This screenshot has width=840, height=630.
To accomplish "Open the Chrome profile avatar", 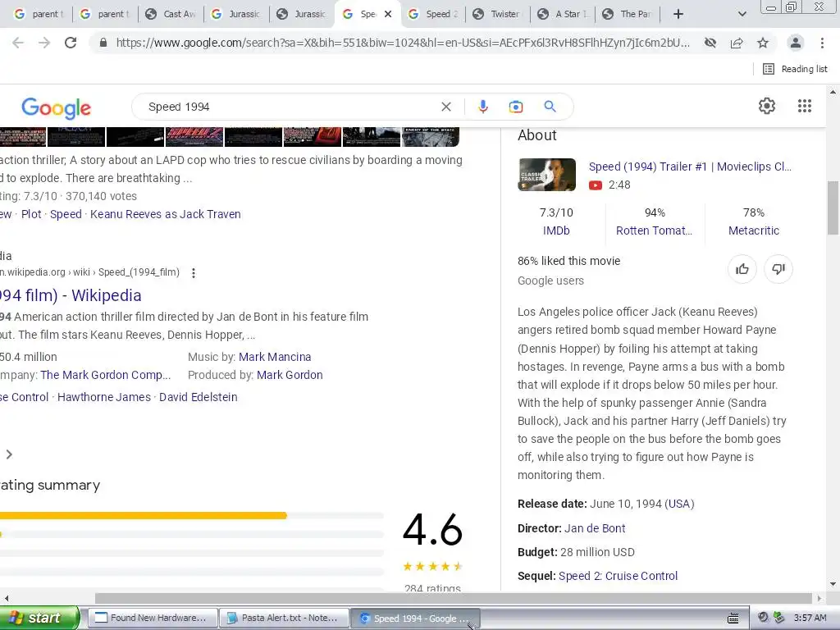I will click(796, 43).
